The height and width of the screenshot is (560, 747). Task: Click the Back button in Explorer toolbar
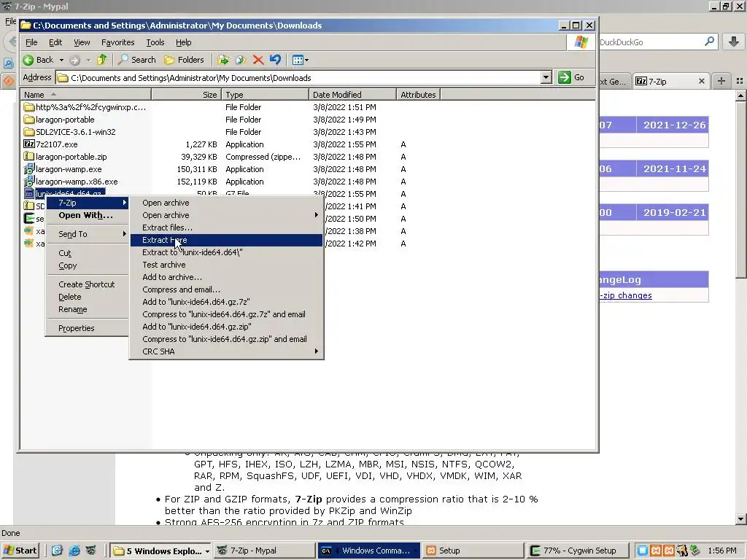[38, 60]
